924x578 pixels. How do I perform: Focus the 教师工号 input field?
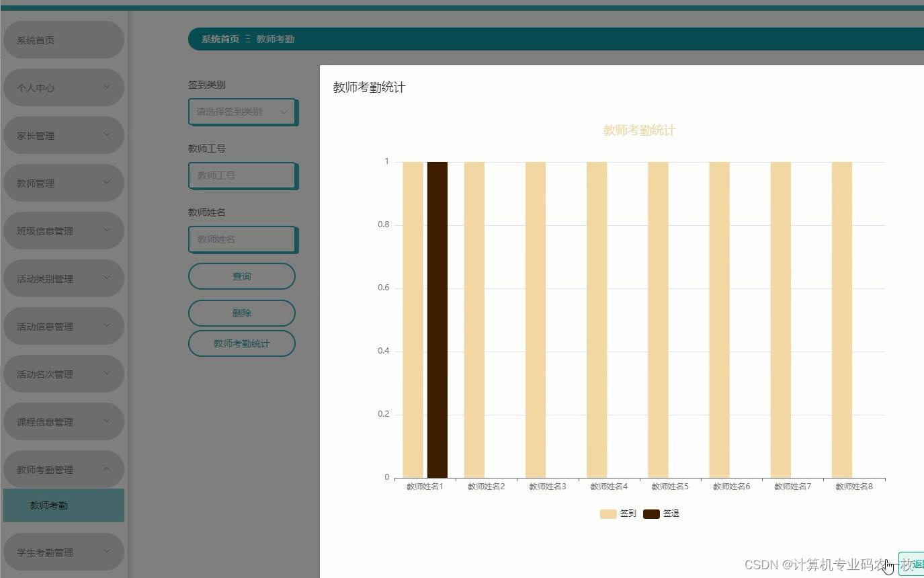(242, 175)
